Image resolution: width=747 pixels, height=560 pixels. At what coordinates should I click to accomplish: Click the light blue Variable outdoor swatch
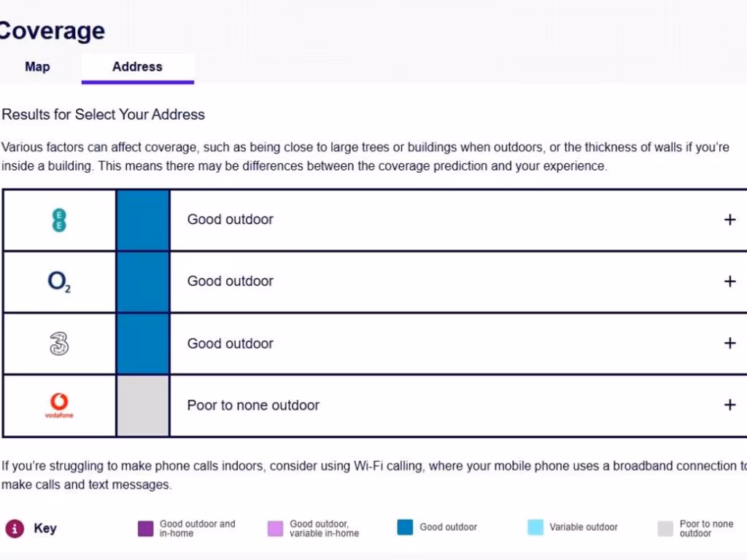coord(535,527)
